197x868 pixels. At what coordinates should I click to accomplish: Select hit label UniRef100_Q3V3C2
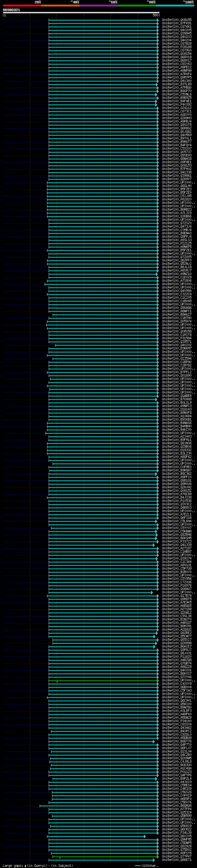pyautogui.click(x=176, y=504)
